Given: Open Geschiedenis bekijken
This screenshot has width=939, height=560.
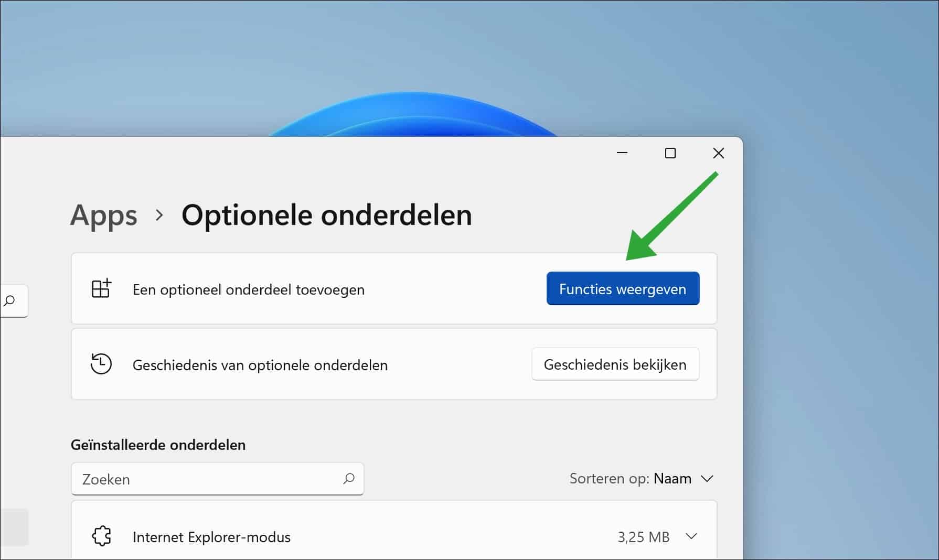Looking at the screenshot, I should click(x=615, y=364).
